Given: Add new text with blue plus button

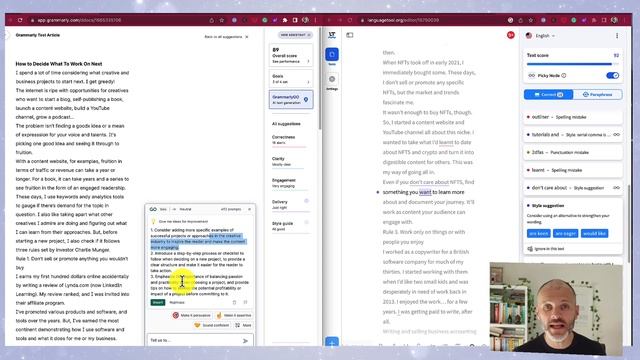Looking at the screenshot, I should tap(332, 342).
